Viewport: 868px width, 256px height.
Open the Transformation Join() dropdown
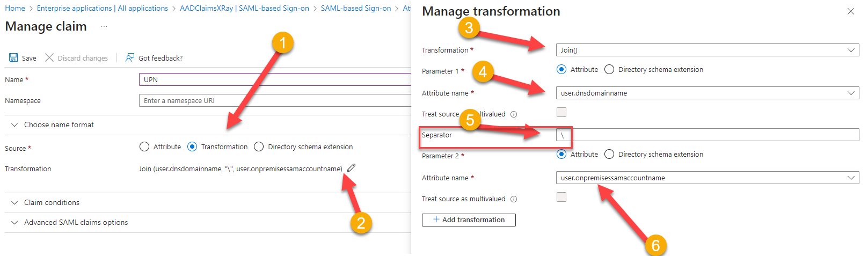pos(707,50)
